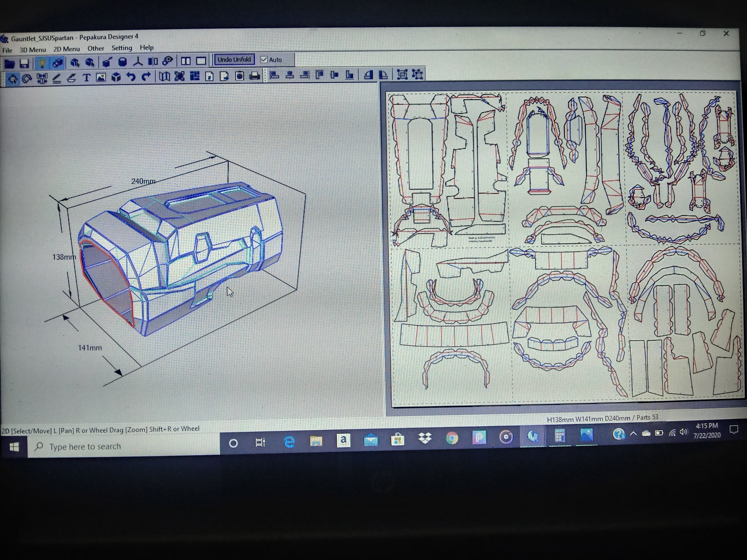747x560 pixels.
Task: Click the volume speaker tray icon
Action: (x=684, y=432)
